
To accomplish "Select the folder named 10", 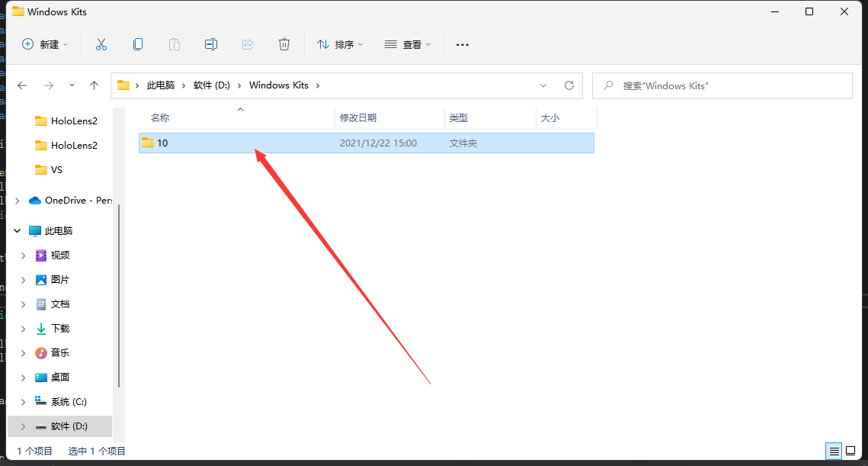I will pyautogui.click(x=366, y=143).
